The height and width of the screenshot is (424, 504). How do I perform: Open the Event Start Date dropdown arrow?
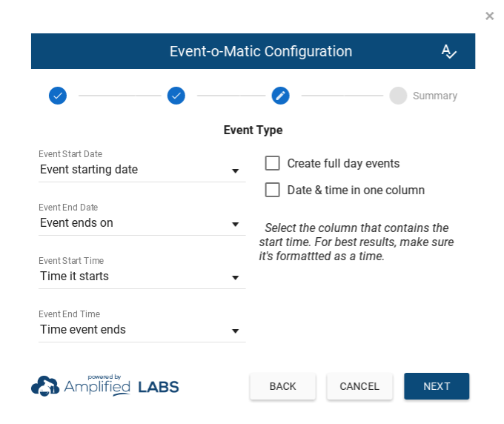(235, 170)
